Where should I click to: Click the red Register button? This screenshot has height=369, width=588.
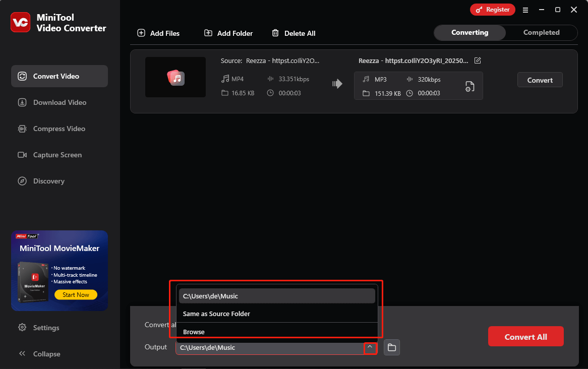pos(492,10)
